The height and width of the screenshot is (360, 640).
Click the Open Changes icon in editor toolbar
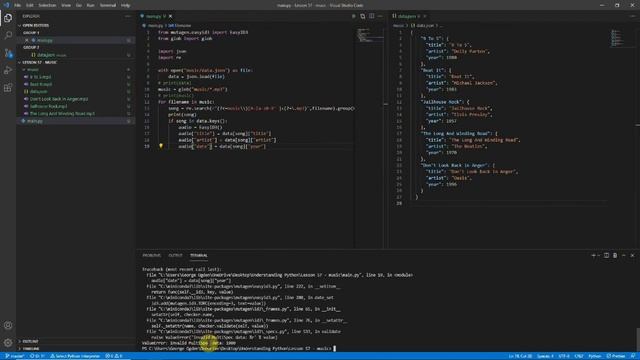coord(362,16)
